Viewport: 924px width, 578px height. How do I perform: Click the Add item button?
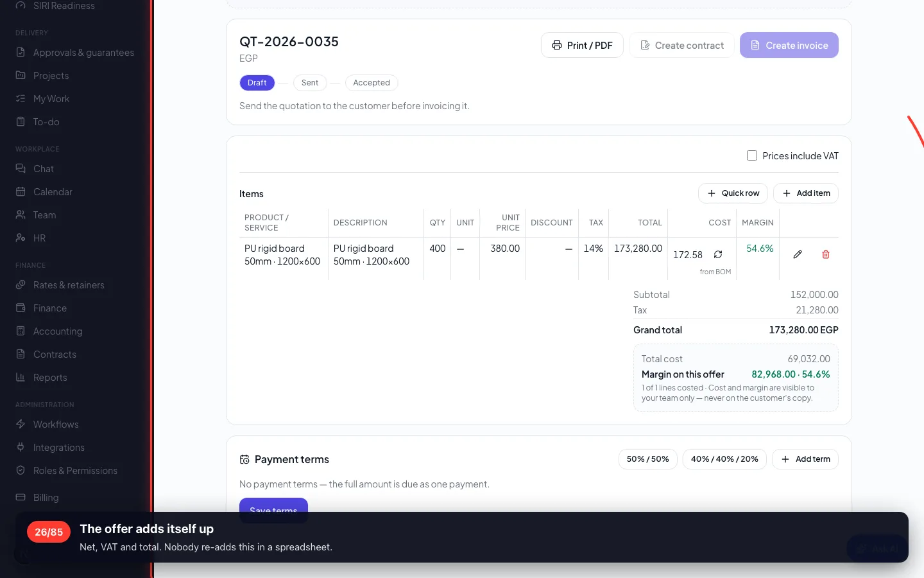point(806,193)
